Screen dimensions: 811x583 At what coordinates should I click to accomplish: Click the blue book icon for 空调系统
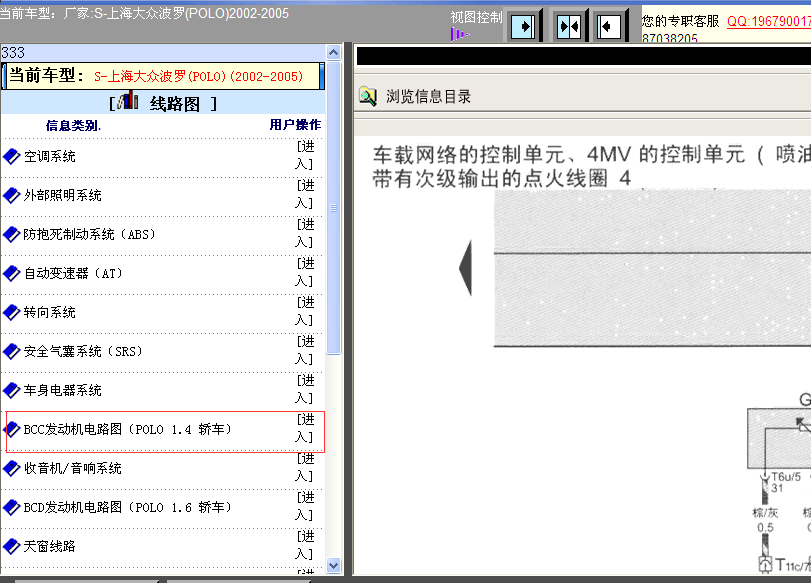coord(11,156)
